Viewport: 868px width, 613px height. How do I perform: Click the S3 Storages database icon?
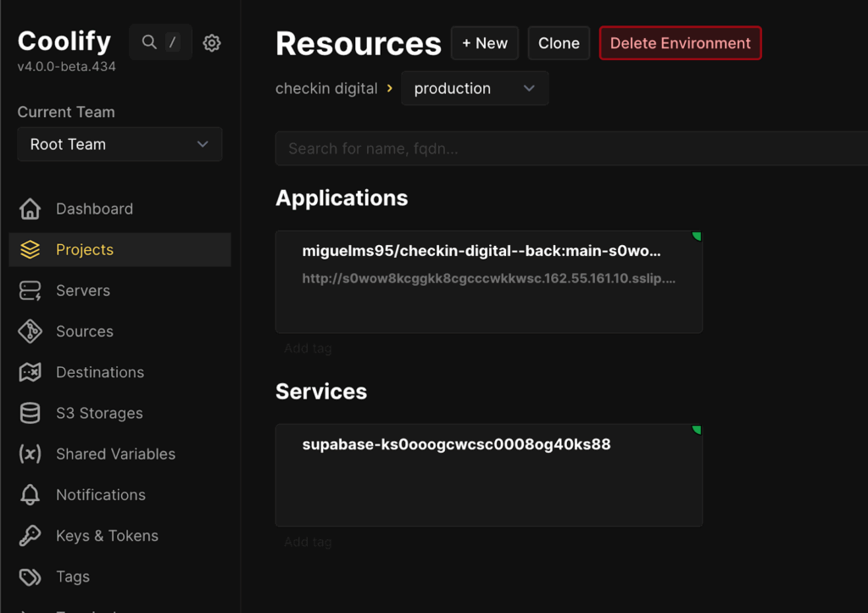[x=31, y=413]
